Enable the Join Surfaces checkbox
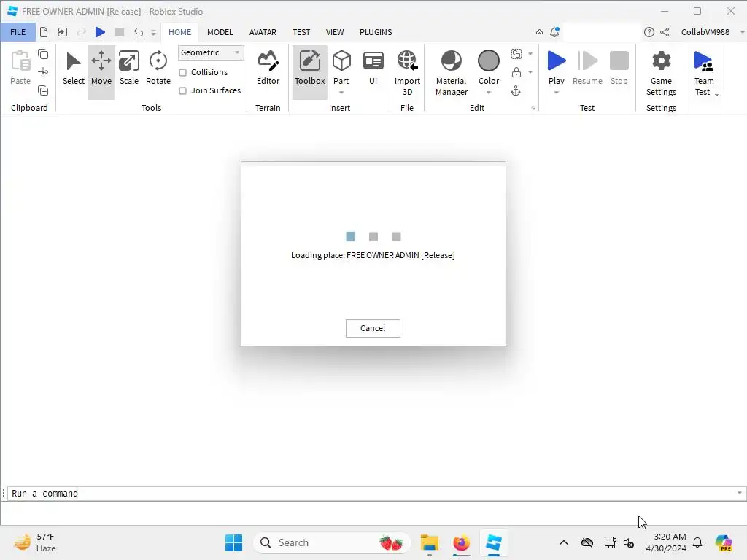 point(183,90)
